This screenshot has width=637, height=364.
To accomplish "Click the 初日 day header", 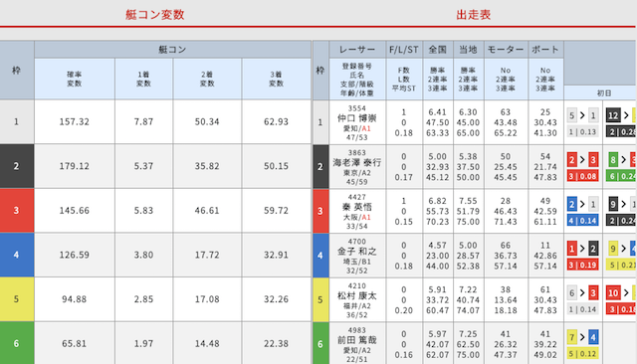I will (604, 92).
